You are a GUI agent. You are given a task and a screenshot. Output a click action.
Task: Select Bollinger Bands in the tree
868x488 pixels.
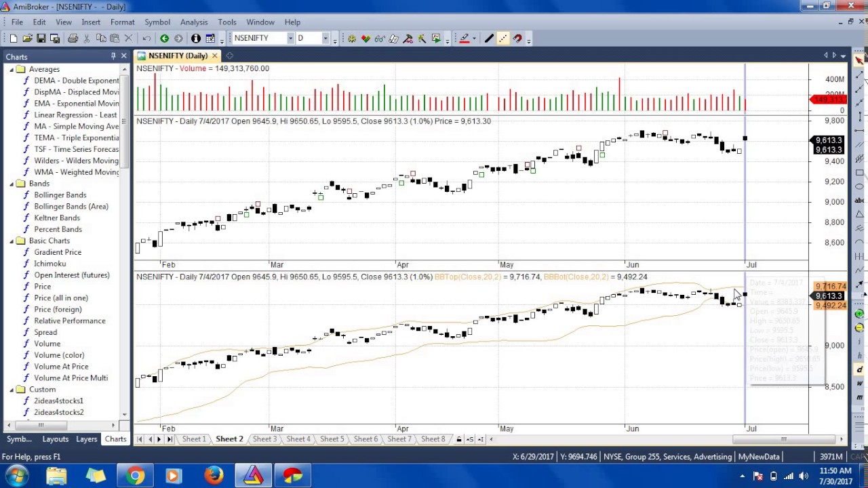click(60, 195)
